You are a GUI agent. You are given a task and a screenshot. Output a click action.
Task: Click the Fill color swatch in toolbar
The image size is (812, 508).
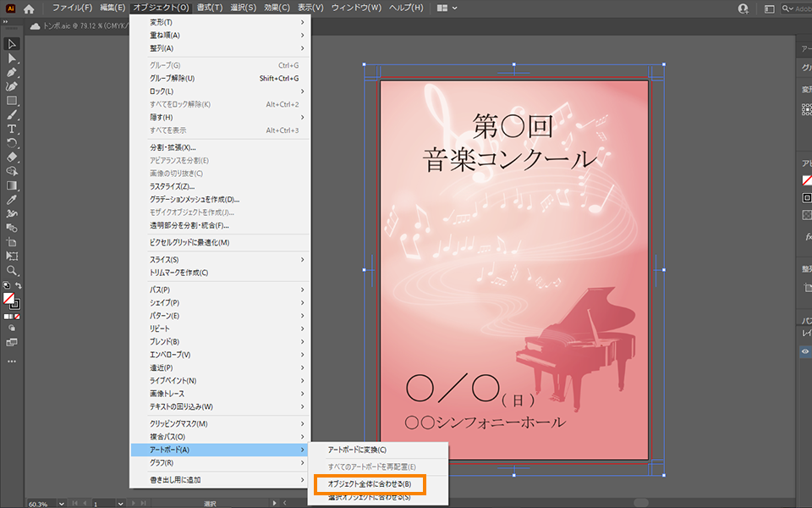(9, 299)
